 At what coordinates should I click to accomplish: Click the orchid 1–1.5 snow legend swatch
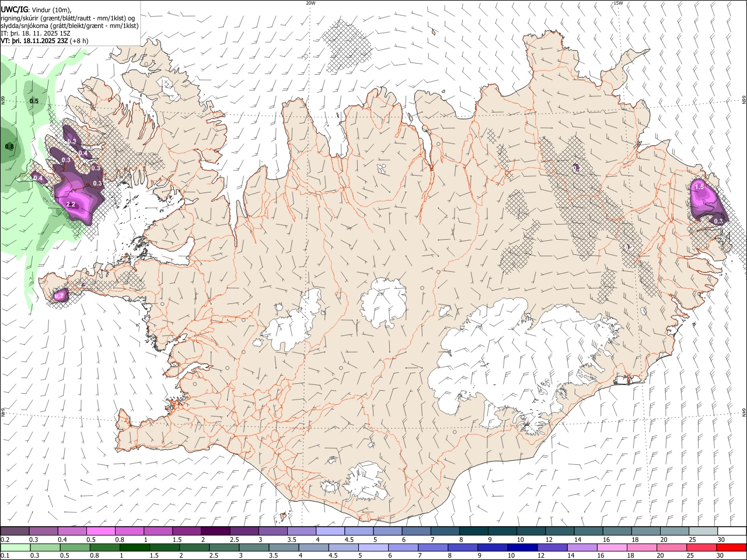click(158, 531)
